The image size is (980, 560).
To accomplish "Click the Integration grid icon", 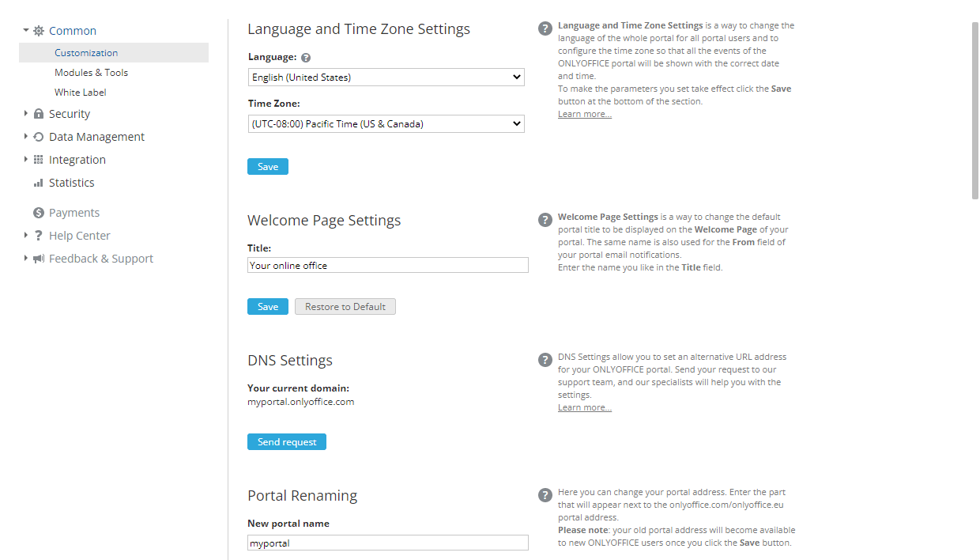I will pos(37,159).
